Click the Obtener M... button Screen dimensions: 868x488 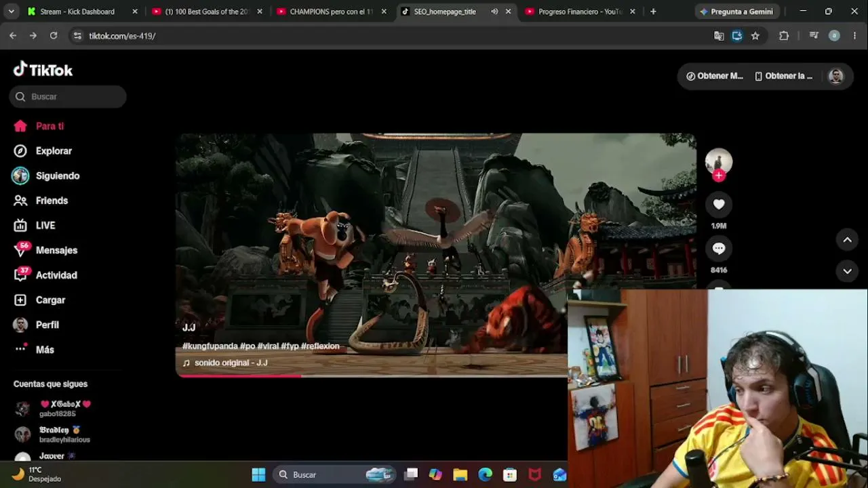tap(715, 76)
